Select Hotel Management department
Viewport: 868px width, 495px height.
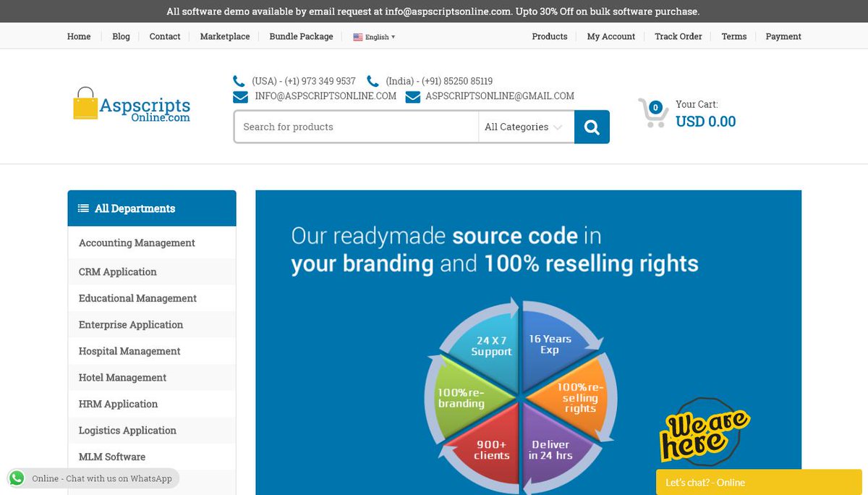122,378
